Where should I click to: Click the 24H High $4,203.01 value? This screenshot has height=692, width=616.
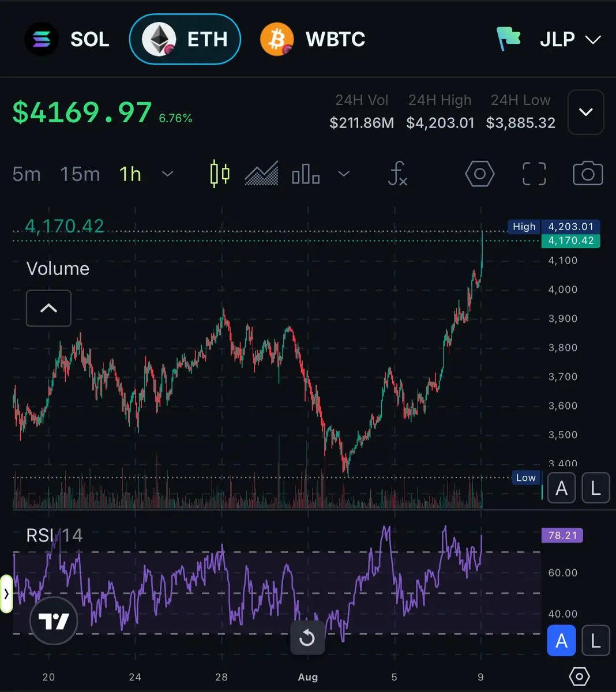(440, 123)
